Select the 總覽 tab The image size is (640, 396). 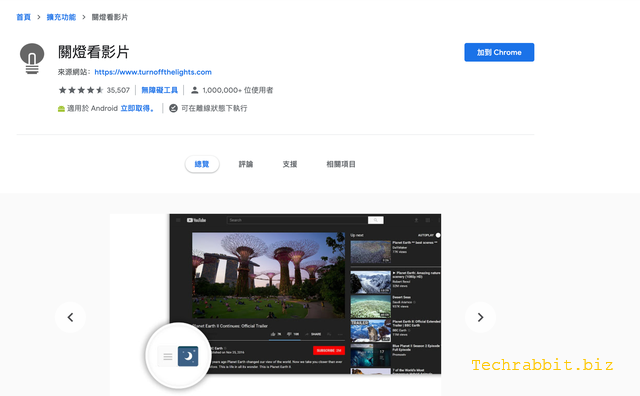pos(202,164)
